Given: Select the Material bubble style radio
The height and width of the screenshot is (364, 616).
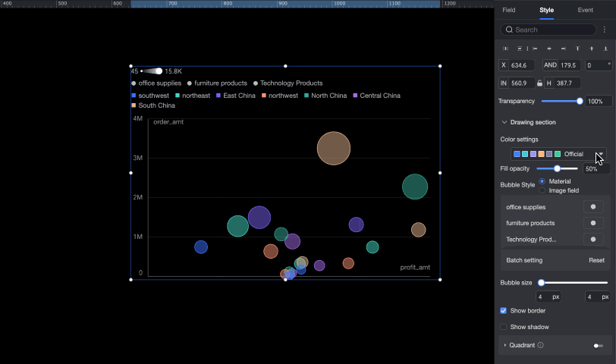Looking at the screenshot, I should (542, 181).
